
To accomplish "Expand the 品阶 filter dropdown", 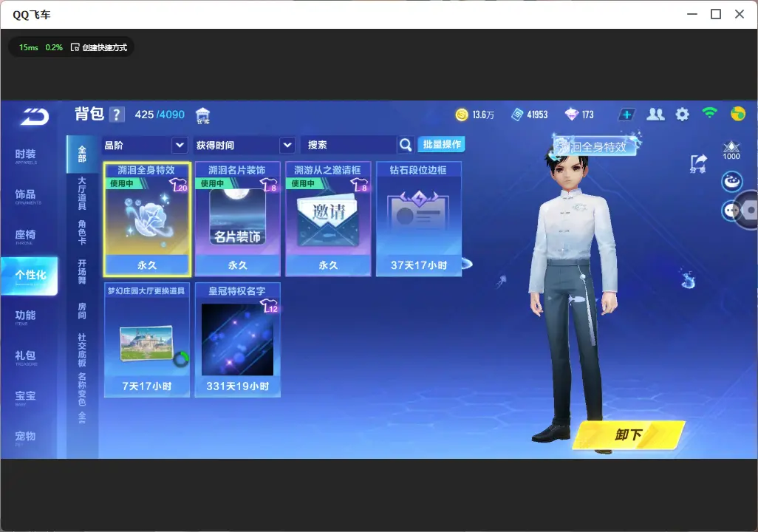I will pos(180,145).
